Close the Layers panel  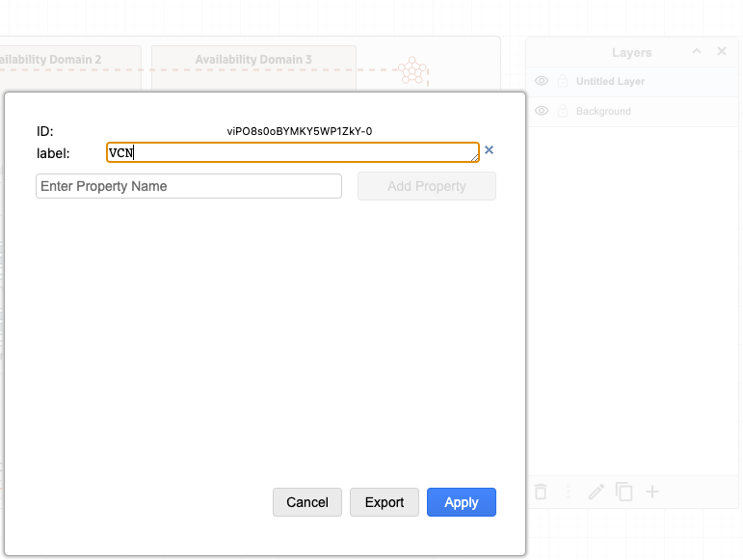[x=722, y=51]
